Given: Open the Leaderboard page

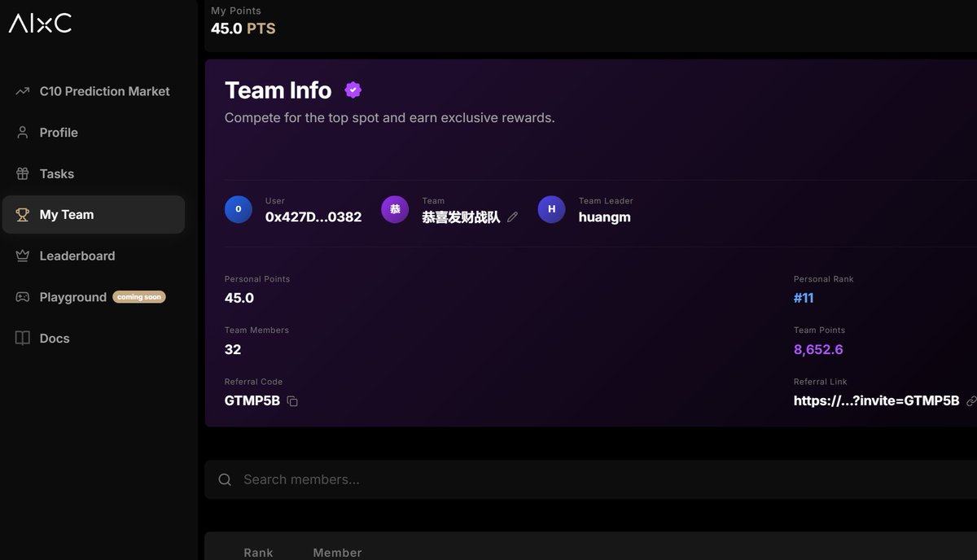Looking at the screenshot, I should click(77, 256).
